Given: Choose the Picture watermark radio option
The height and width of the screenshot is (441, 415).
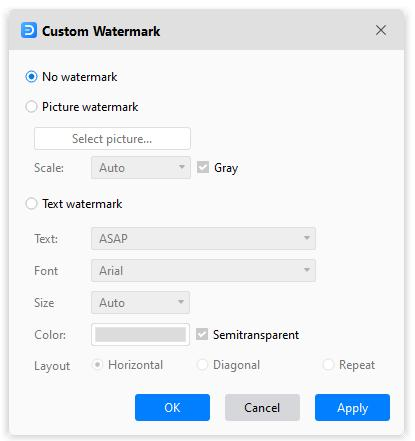Looking at the screenshot, I should click(31, 107).
